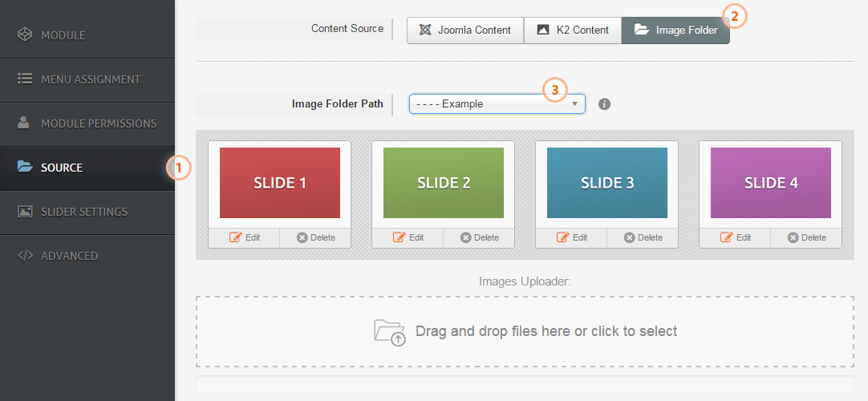Click the drag and drop upload area
868x401 pixels.
(x=525, y=332)
